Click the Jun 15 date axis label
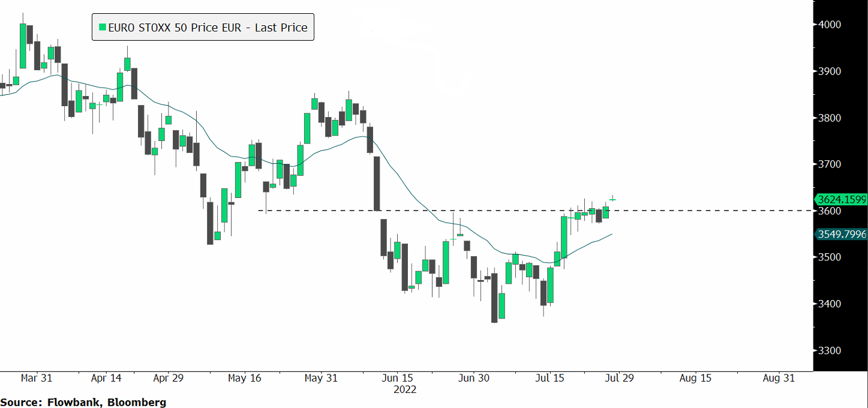868x408 pixels. (x=397, y=378)
